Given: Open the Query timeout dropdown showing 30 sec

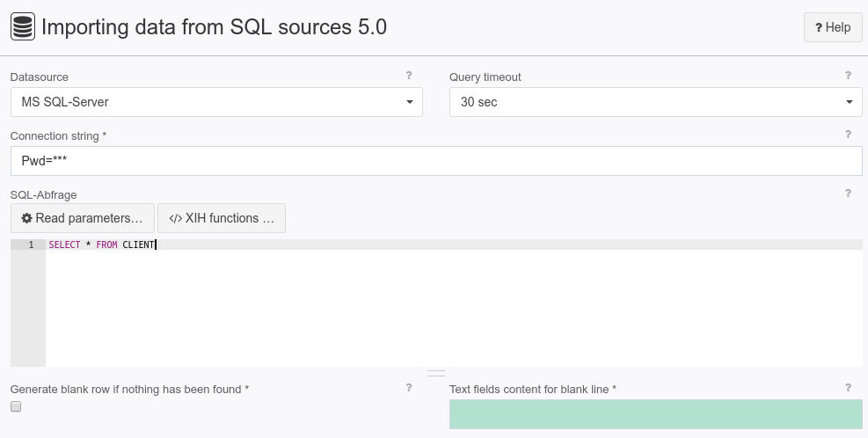Looking at the screenshot, I should coord(655,102).
